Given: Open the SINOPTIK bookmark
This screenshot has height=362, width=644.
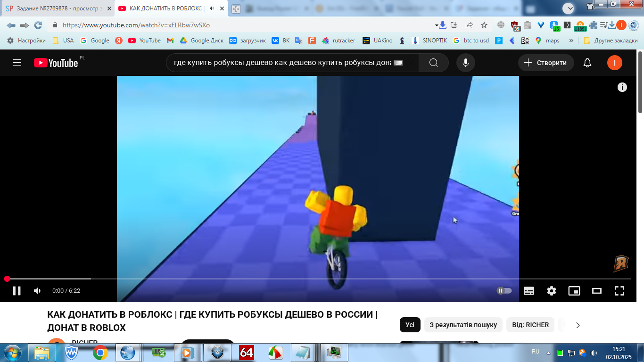Looking at the screenshot, I should (x=429, y=41).
